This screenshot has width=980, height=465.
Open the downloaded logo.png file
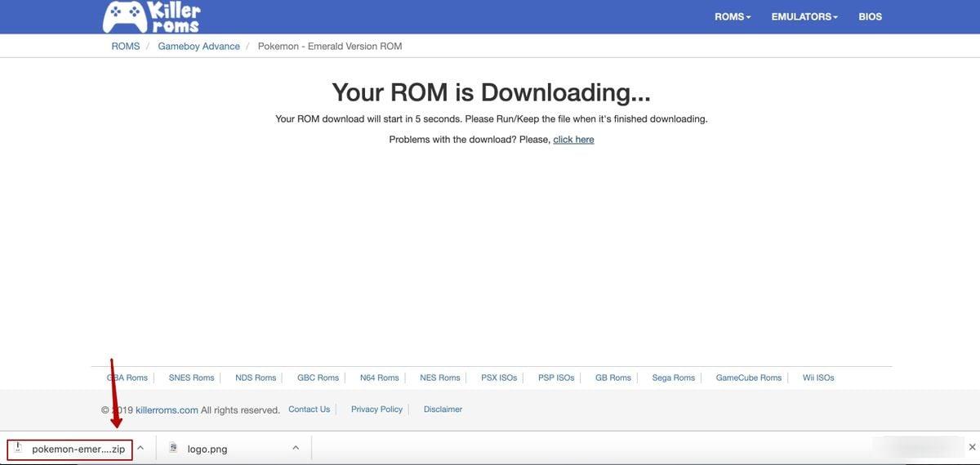[207, 449]
